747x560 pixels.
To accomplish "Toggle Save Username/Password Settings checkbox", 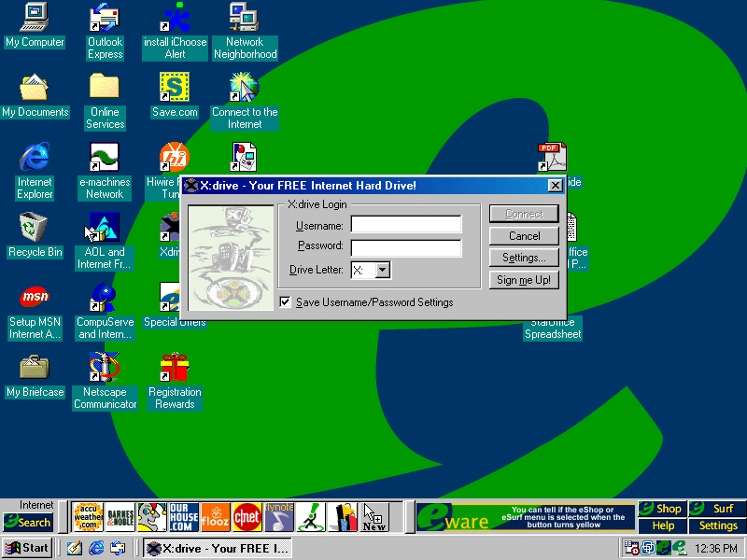I will click(x=286, y=302).
